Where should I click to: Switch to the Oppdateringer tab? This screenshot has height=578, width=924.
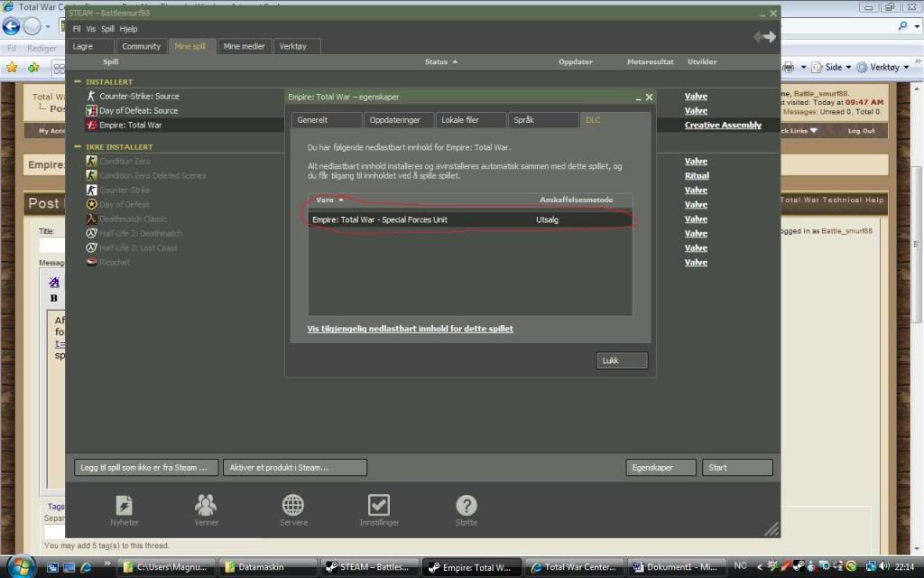pyautogui.click(x=398, y=120)
